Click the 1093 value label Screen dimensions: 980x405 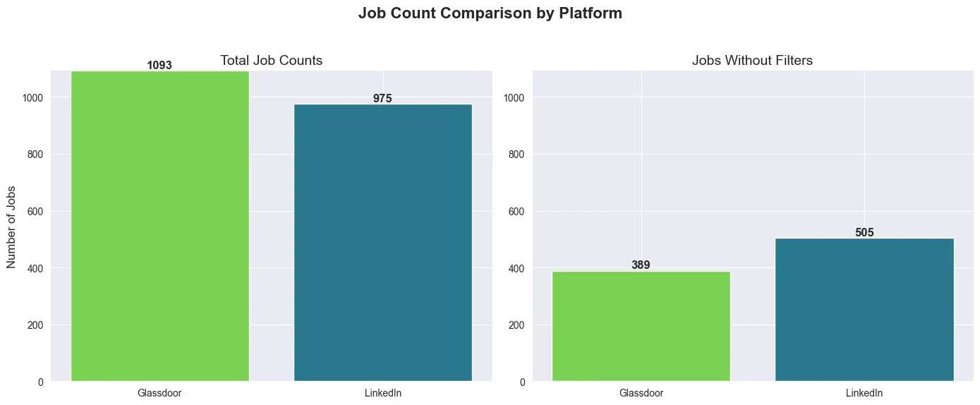159,66
